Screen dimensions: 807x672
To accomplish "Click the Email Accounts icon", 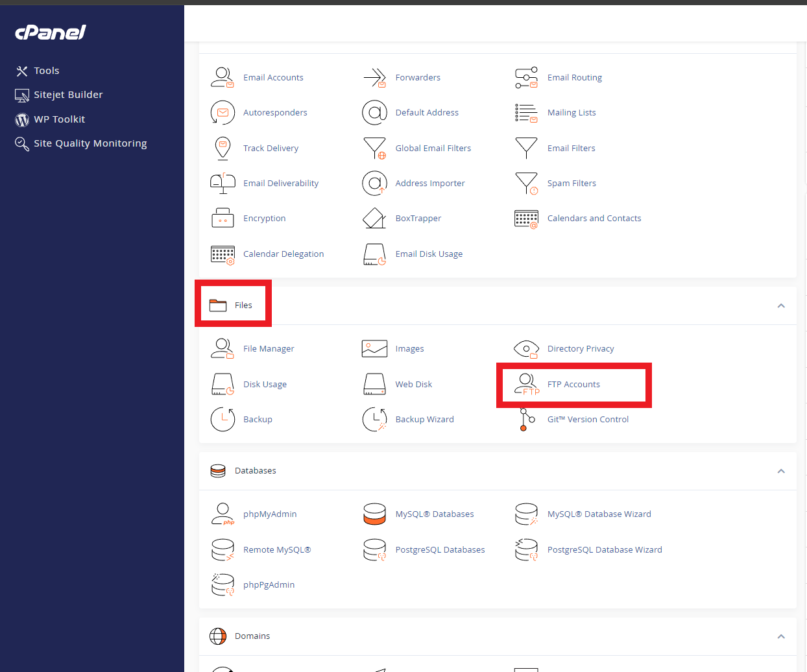I will [x=223, y=77].
